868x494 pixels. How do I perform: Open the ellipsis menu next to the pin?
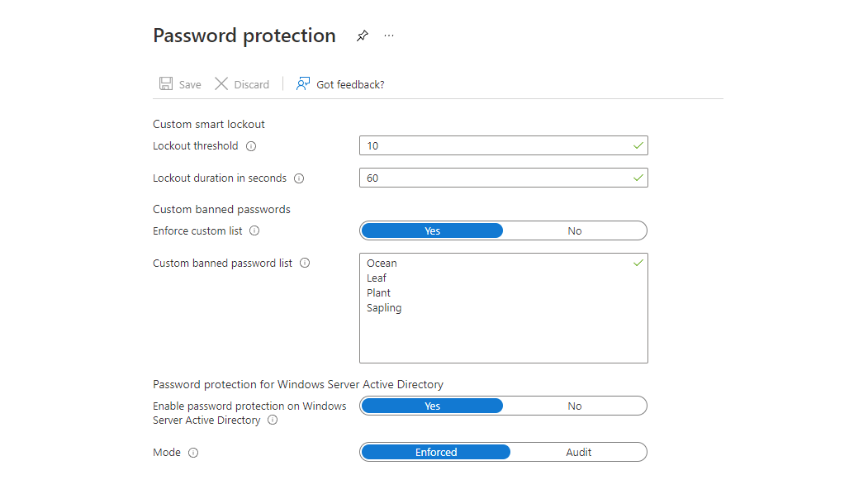coord(388,36)
